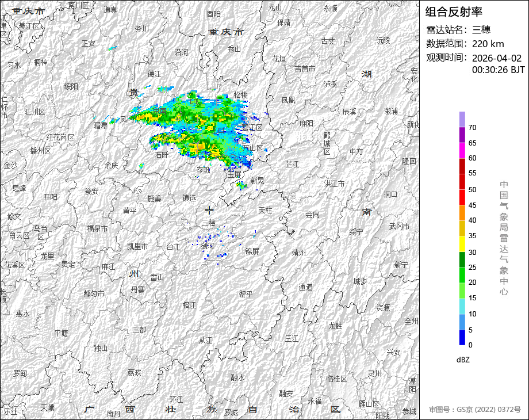Click the dBZ unit label under the legend
This screenshot has height=420, width=529.
(463, 360)
